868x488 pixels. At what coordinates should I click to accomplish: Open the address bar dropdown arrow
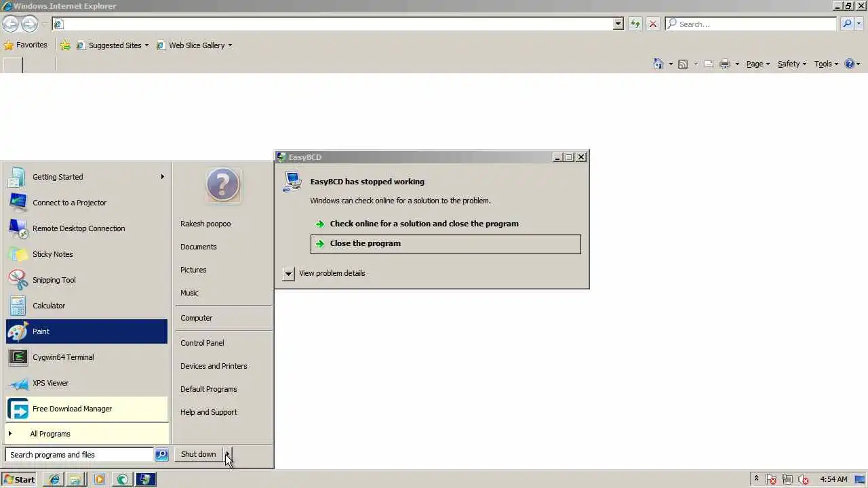(618, 24)
